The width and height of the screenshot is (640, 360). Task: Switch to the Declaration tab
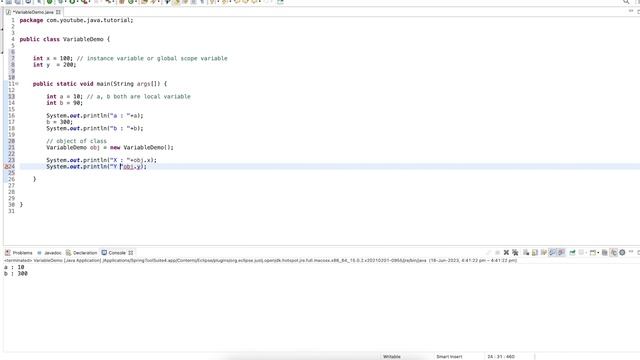pos(82,253)
